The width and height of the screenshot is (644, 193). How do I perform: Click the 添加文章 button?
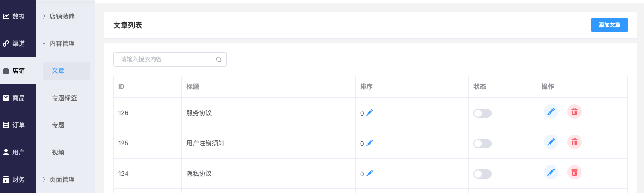click(609, 25)
